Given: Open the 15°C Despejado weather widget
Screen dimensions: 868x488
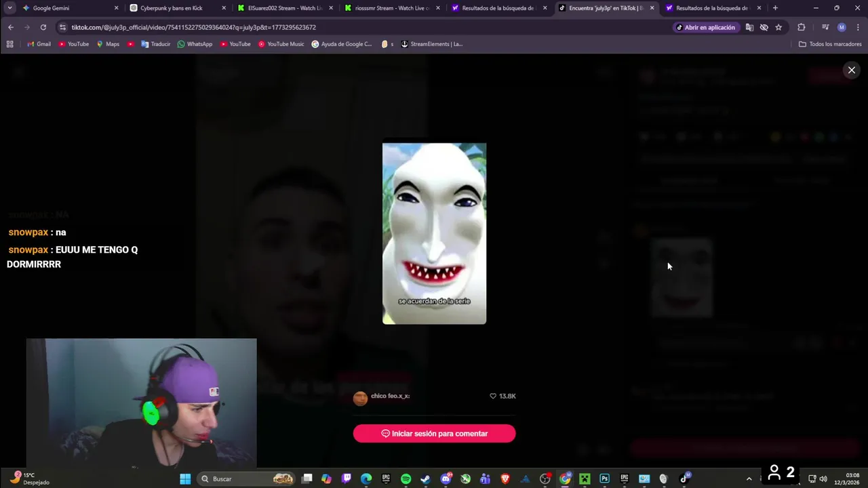Looking at the screenshot, I should 30,479.
